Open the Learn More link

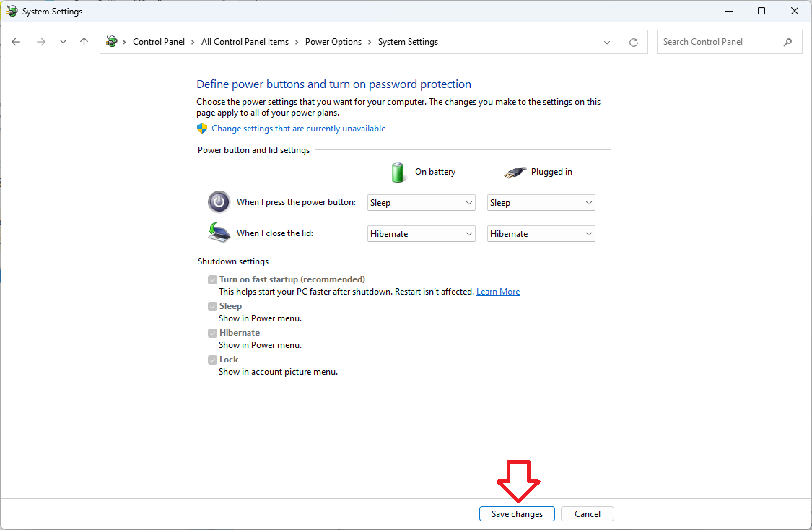(x=498, y=291)
